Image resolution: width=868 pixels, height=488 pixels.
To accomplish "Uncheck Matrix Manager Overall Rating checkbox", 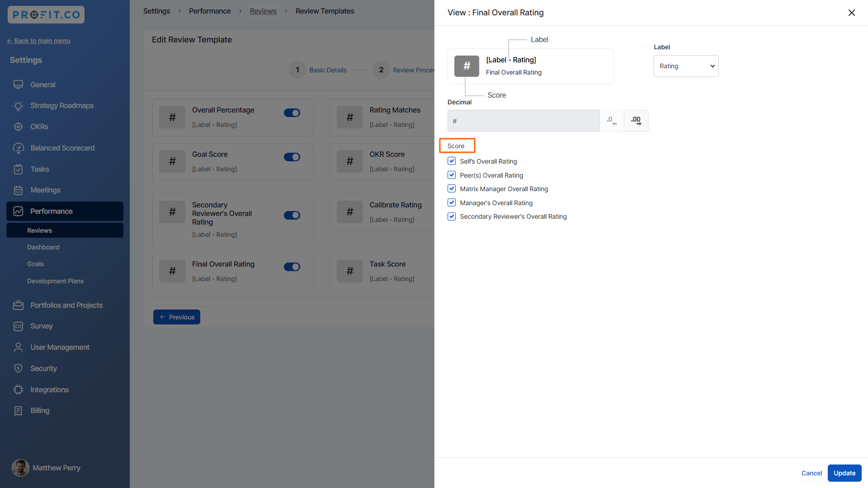I will click(452, 189).
